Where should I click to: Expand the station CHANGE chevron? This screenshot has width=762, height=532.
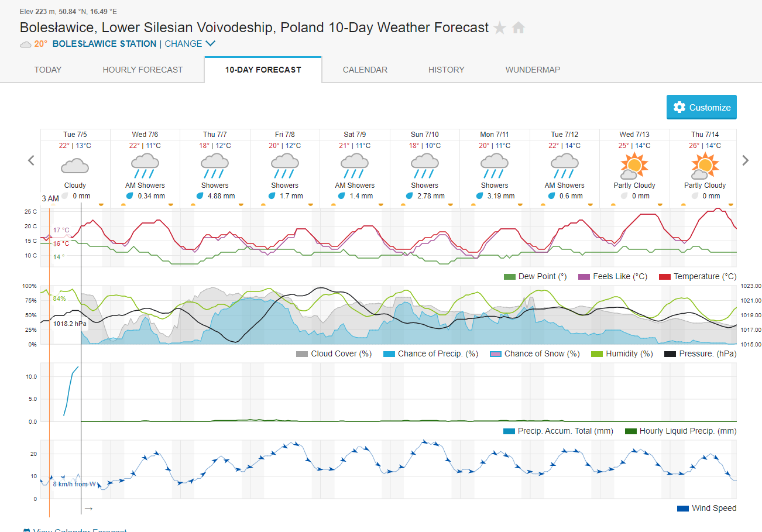(x=211, y=44)
